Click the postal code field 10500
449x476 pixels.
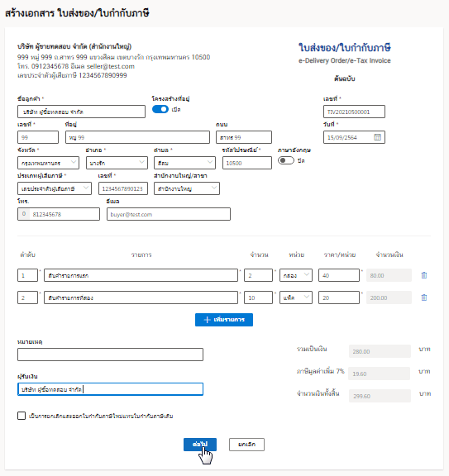(247, 163)
